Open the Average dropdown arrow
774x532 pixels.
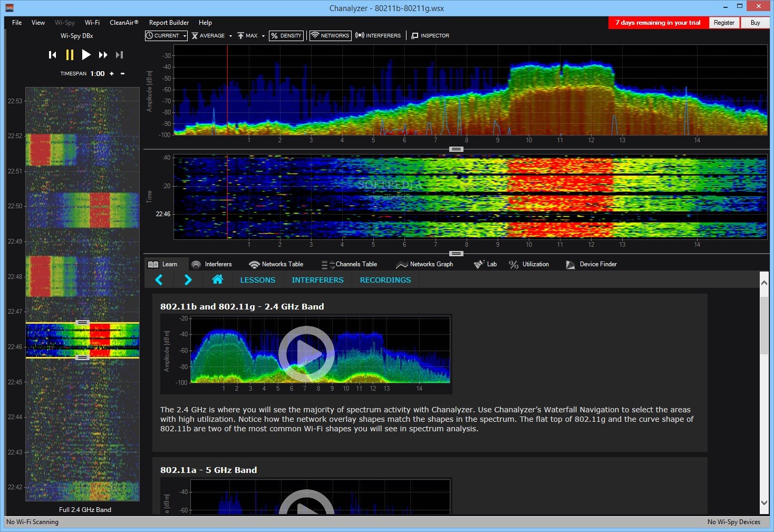point(230,36)
